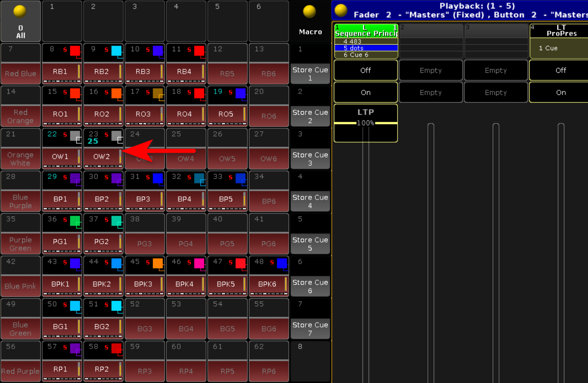Select the 5 dots cue in sequence list
This screenshot has width=588, height=383.
(366, 48)
